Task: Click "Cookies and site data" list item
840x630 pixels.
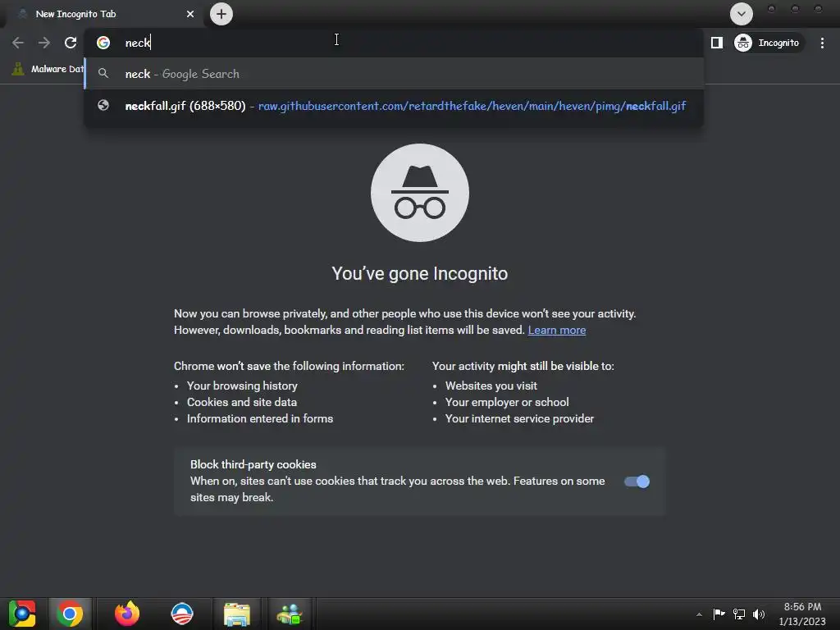Action: point(242,402)
